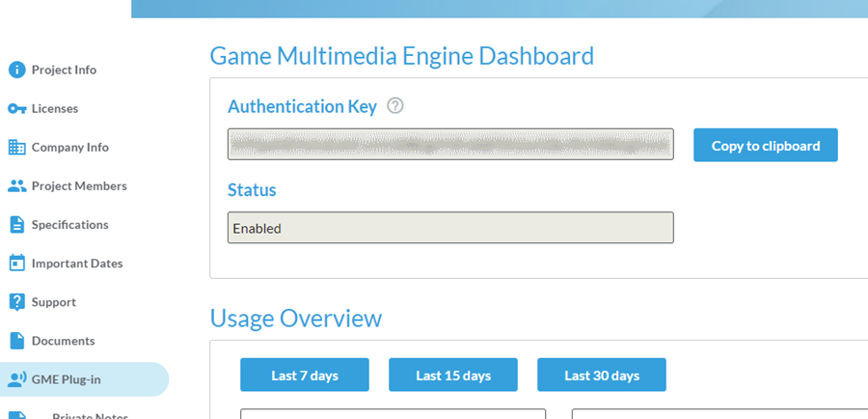The width and height of the screenshot is (868, 419).
Task: Click the Specifications document icon
Action: [x=16, y=224]
